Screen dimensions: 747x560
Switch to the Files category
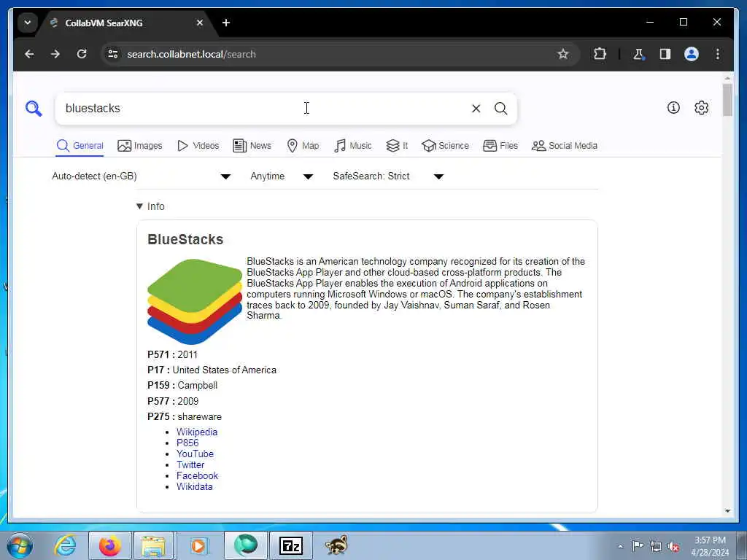tap(500, 146)
